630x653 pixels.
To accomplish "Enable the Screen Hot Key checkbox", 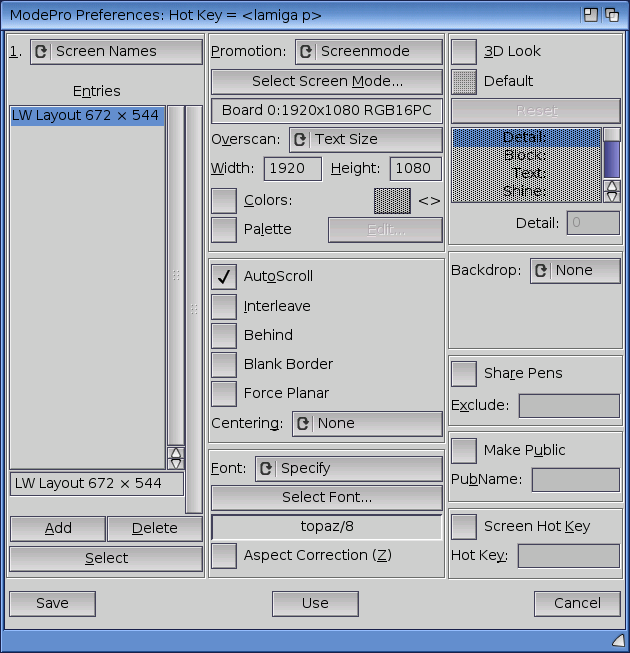I will 464,527.
